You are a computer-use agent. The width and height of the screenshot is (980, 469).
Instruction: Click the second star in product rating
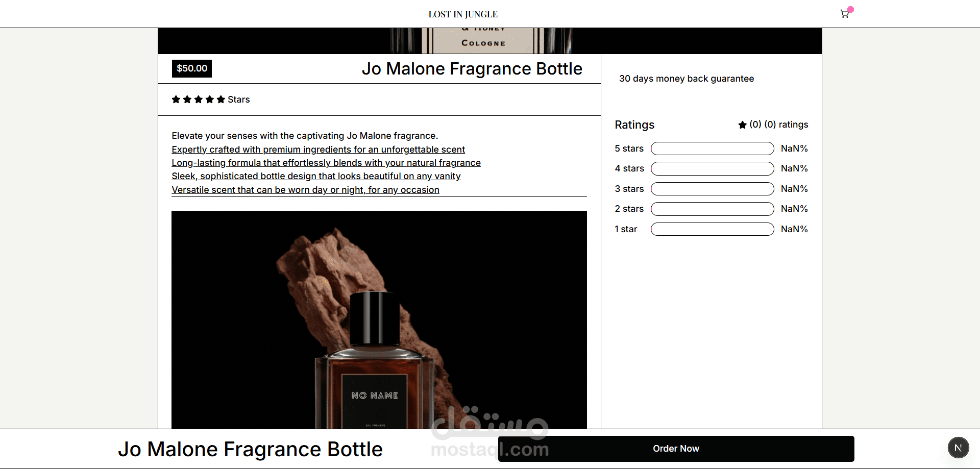(x=187, y=100)
